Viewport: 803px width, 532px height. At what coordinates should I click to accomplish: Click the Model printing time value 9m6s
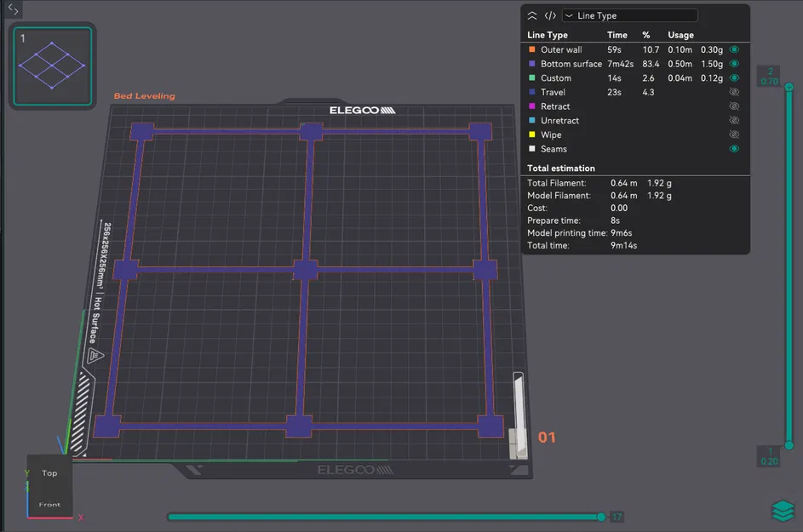coord(622,233)
